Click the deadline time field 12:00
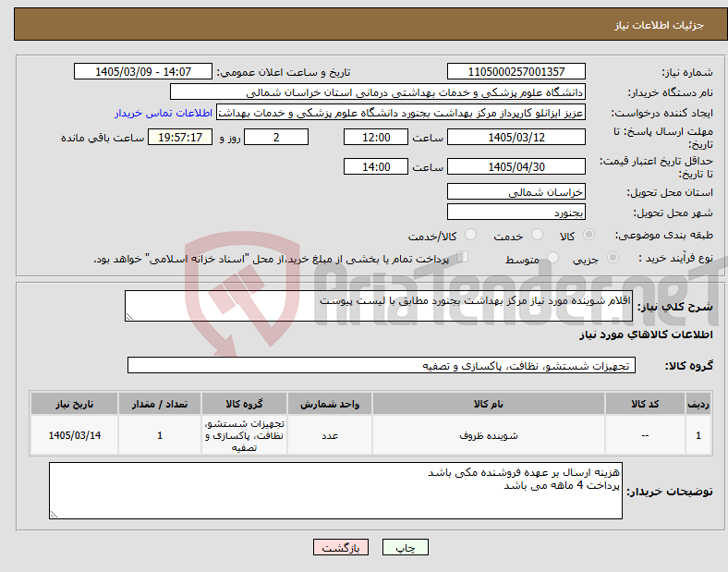 pos(376,137)
